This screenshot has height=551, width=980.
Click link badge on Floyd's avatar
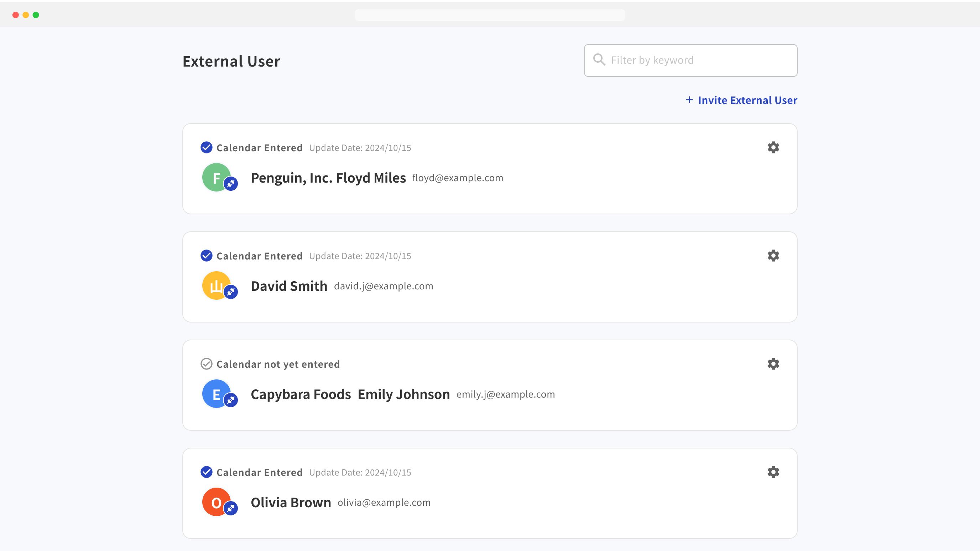click(230, 184)
